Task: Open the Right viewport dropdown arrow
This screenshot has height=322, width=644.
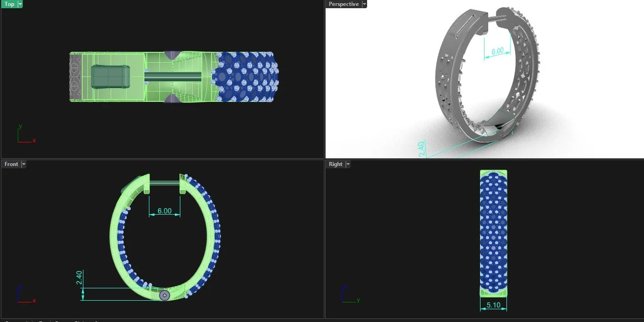Action: click(348, 164)
